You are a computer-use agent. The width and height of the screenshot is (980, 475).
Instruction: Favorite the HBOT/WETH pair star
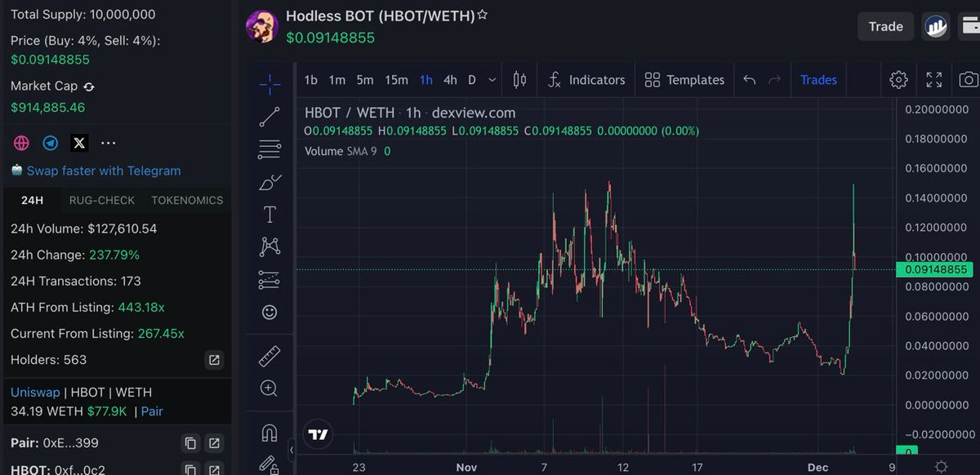tap(483, 15)
